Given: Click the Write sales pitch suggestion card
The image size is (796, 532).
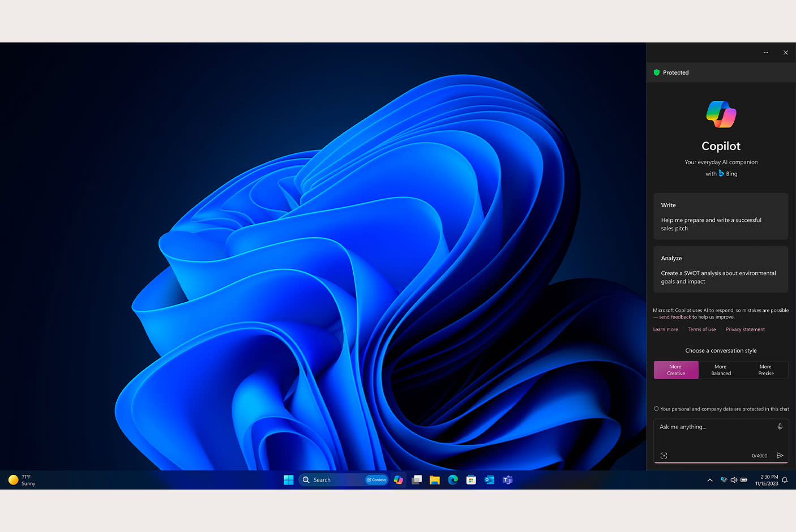Looking at the screenshot, I should pos(721,217).
